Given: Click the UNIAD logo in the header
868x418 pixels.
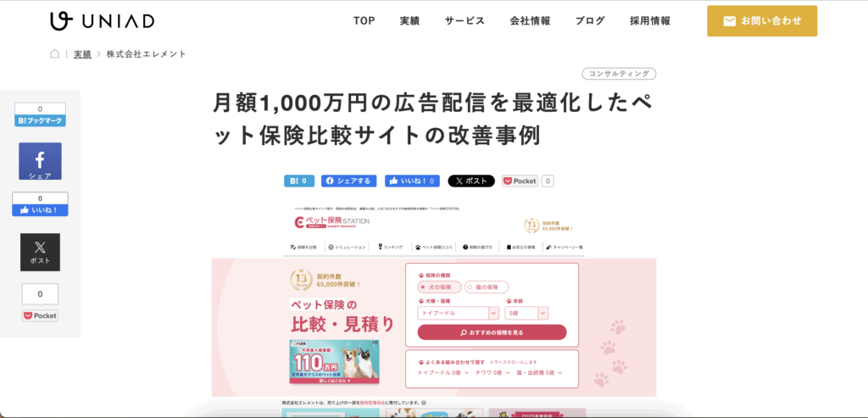Looking at the screenshot, I should click(x=95, y=21).
